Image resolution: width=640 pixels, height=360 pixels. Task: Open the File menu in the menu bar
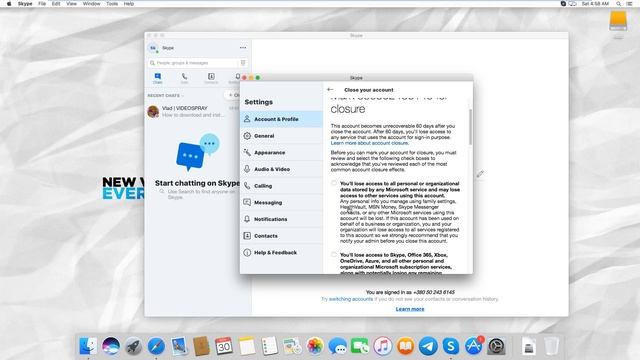[42, 4]
